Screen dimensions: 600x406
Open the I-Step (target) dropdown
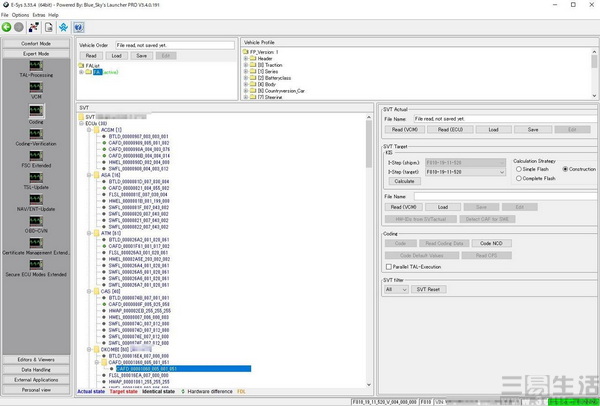502,172
